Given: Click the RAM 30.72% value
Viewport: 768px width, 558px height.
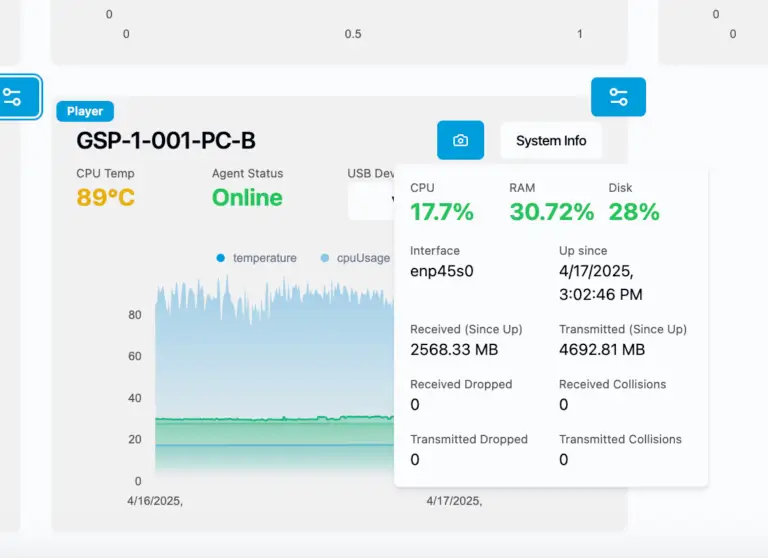Looking at the screenshot, I should pyautogui.click(x=551, y=212).
